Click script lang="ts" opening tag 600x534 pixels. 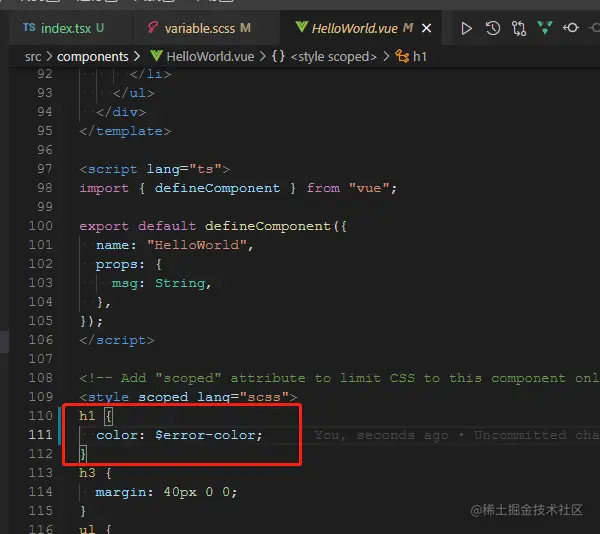(155, 169)
